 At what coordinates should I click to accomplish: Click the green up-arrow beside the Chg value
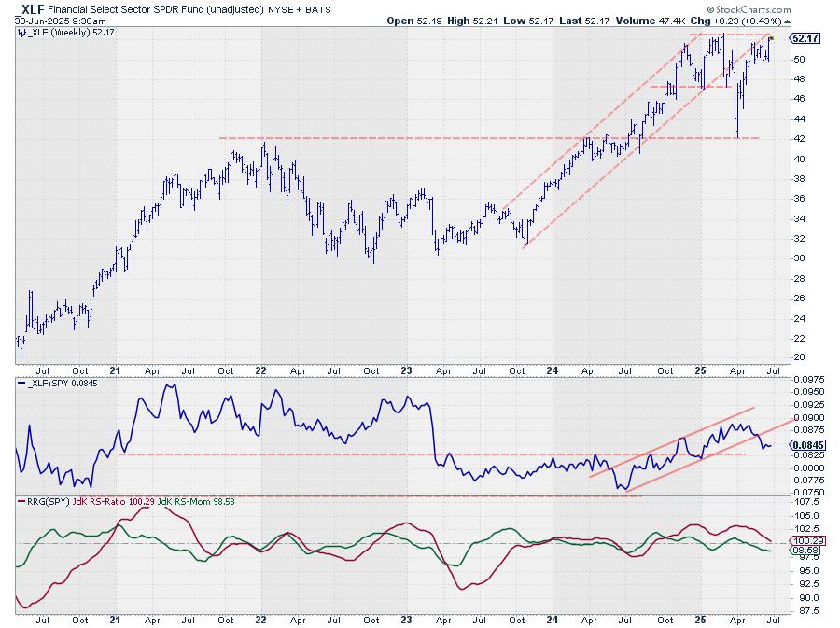coord(788,21)
